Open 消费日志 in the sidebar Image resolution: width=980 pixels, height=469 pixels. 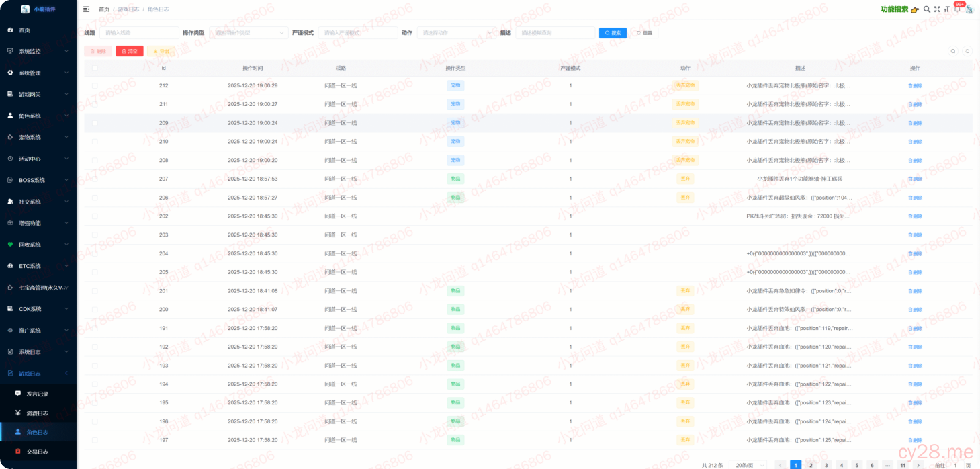(x=38, y=413)
